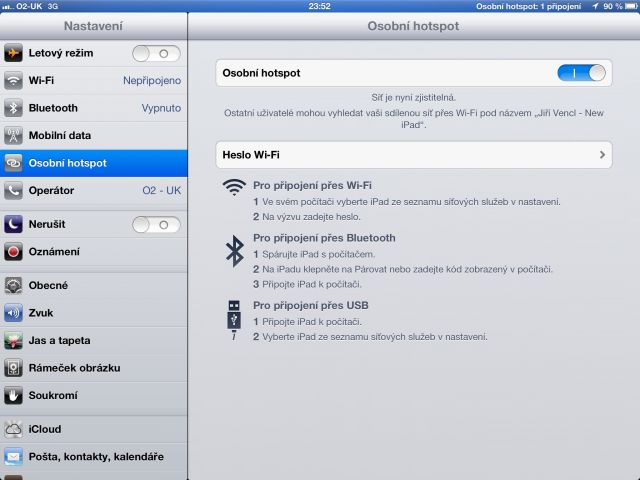
Task: Open Heslo Wi-Fi via chevron arrow
Action: point(602,155)
